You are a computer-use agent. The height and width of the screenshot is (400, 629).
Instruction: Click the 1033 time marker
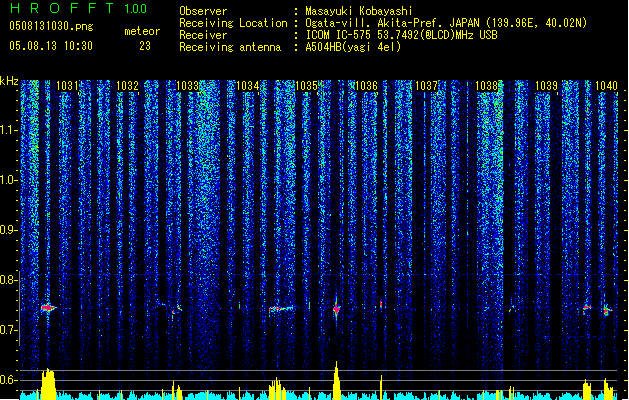pyautogui.click(x=187, y=86)
